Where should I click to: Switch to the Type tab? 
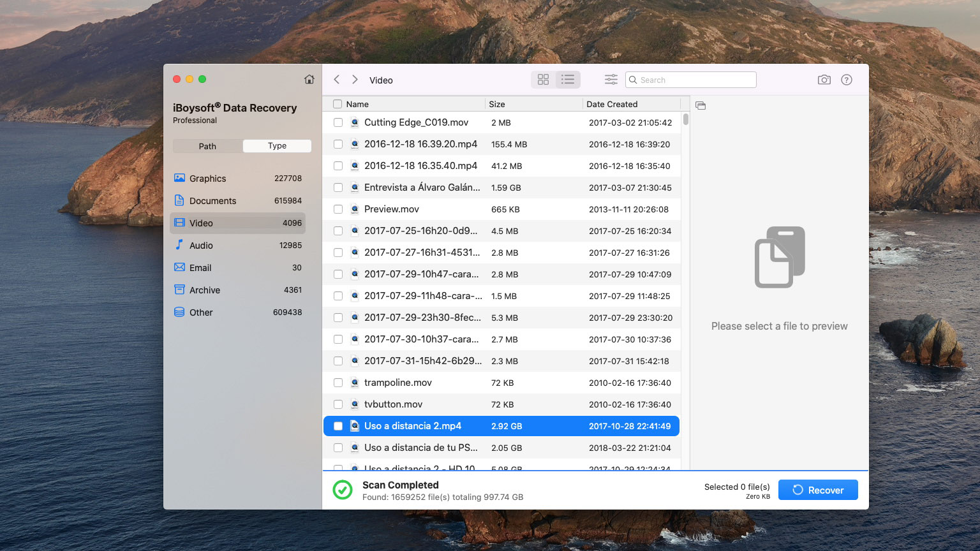[x=277, y=146]
